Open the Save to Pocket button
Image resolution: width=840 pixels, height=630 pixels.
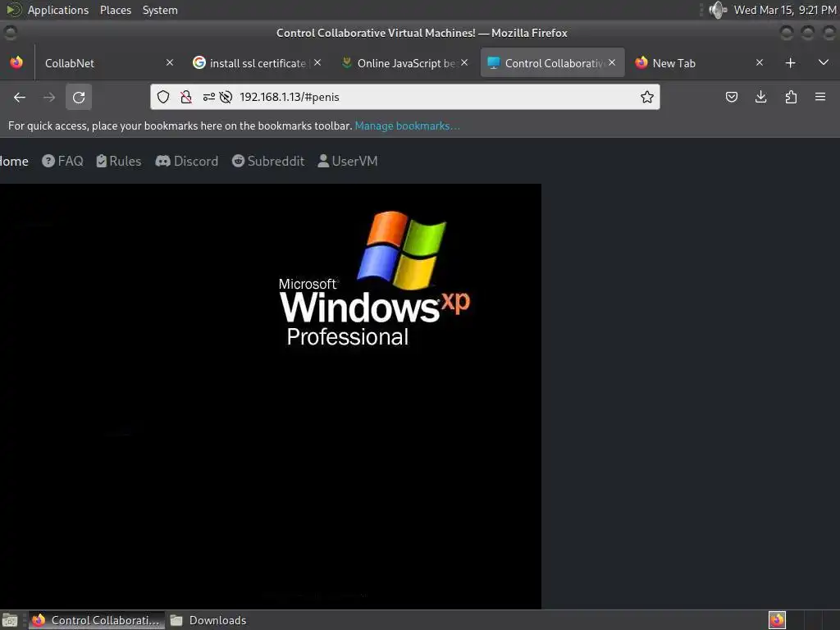(x=732, y=97)
